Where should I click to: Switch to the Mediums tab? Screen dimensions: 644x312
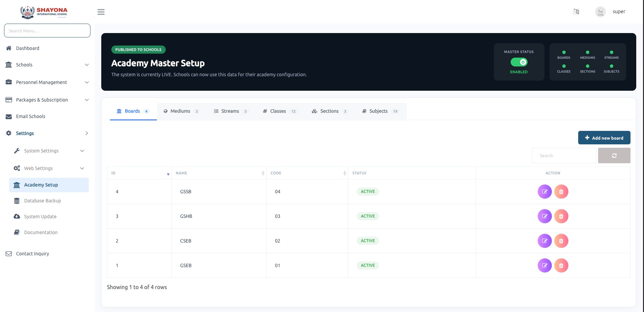point(182,111)
